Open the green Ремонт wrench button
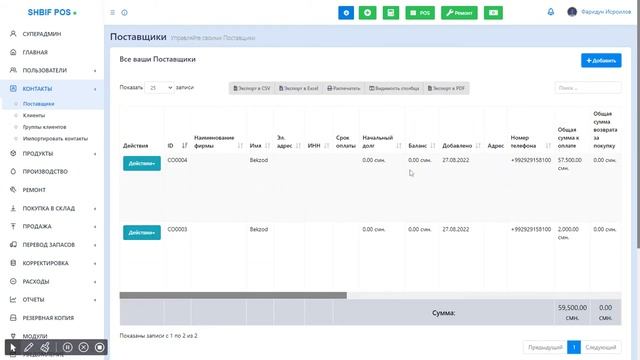Viewport: 640px width, 360px height. click(x=459, y=13)
